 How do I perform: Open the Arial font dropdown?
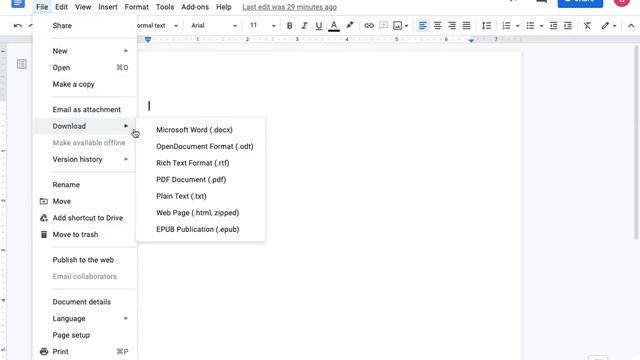pyautogui.click(x=214, y=25)
